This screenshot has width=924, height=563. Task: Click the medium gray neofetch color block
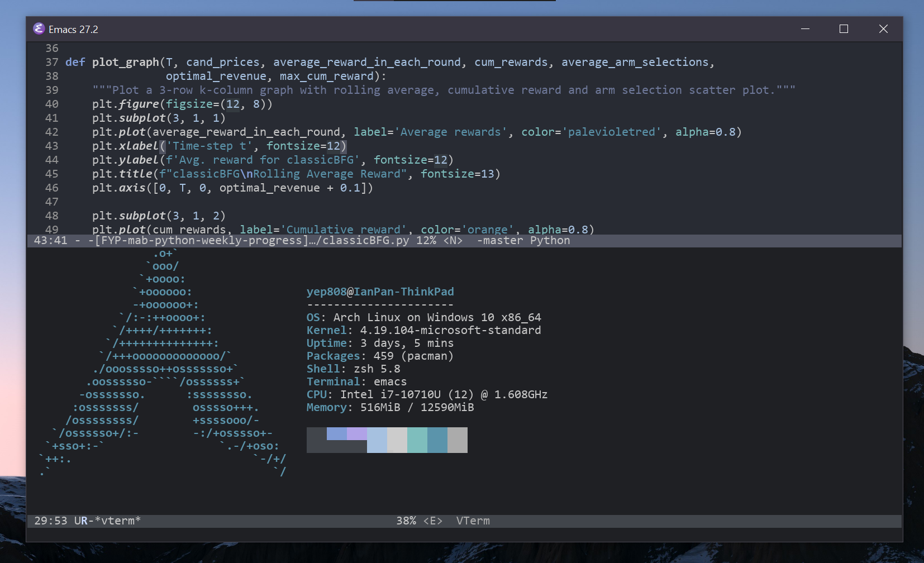458,440
